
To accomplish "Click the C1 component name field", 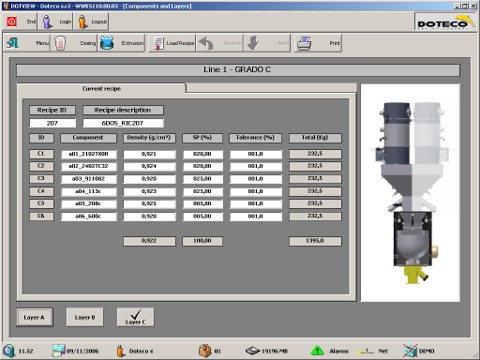I will click(89, 154).
